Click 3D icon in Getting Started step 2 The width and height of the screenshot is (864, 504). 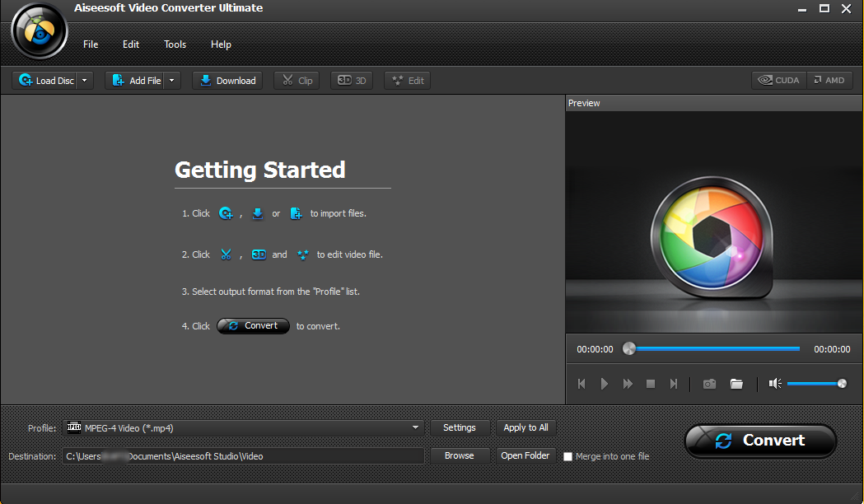point(259,254)
